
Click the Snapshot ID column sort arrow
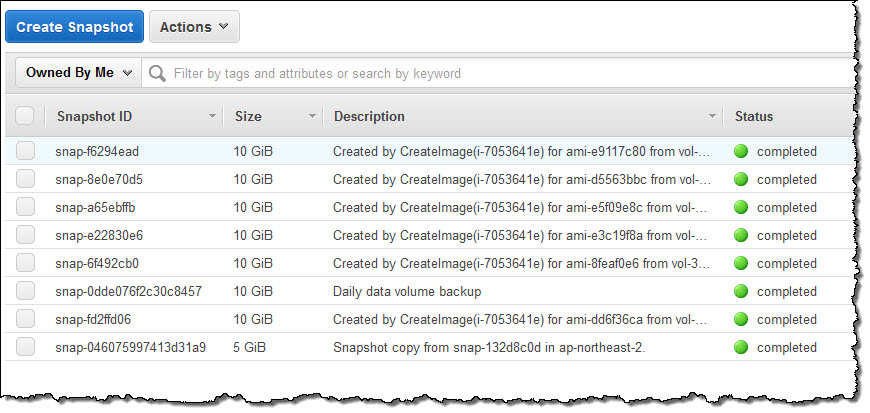pos(212,117)
